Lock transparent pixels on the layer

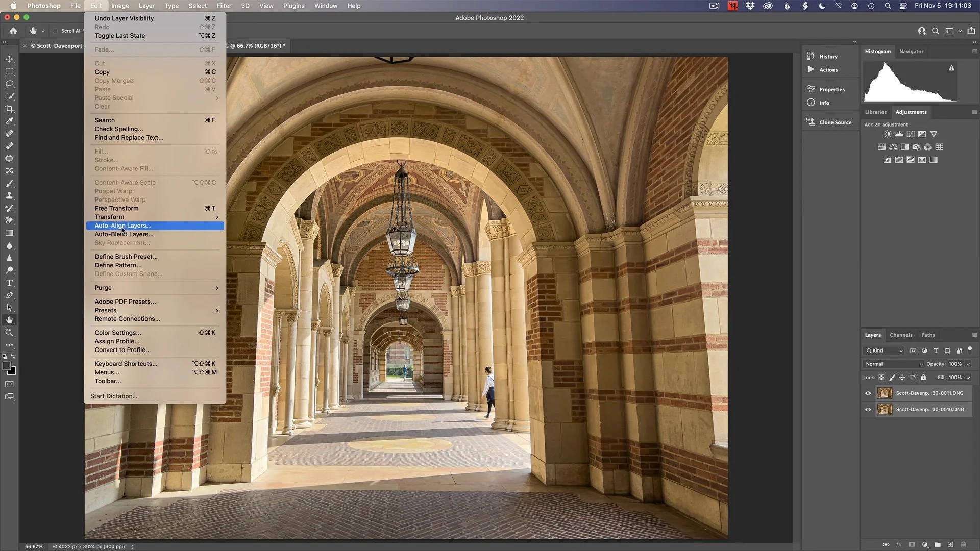[x=881, y=378]
